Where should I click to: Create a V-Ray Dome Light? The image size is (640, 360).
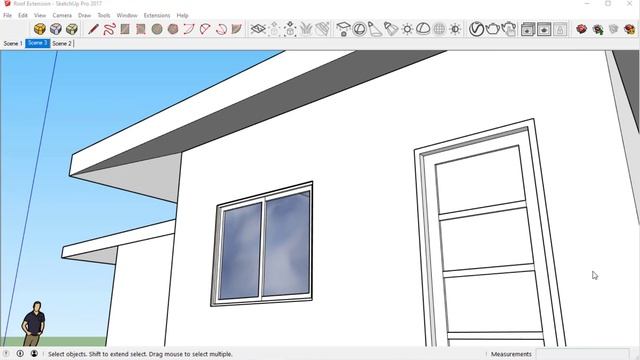pyautogui.click(x=423, y=29)
